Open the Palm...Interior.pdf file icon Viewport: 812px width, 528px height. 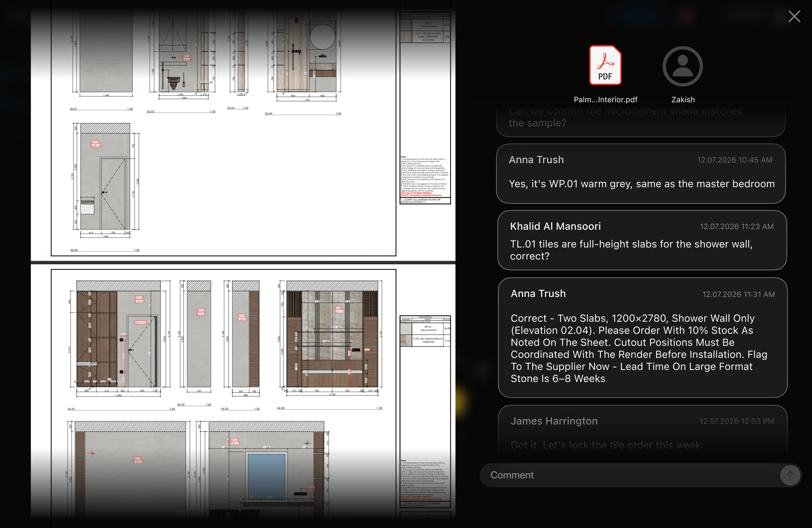(x=605, y=65)
